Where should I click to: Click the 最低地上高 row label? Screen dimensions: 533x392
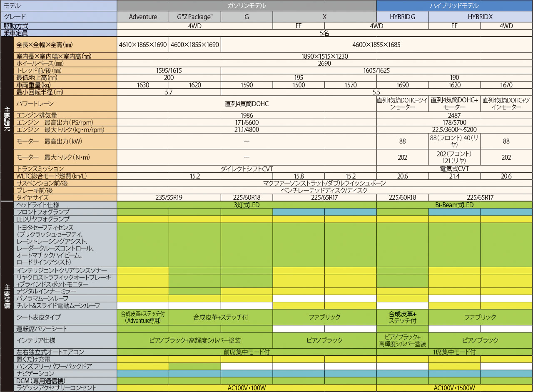[x=65, y=78]
